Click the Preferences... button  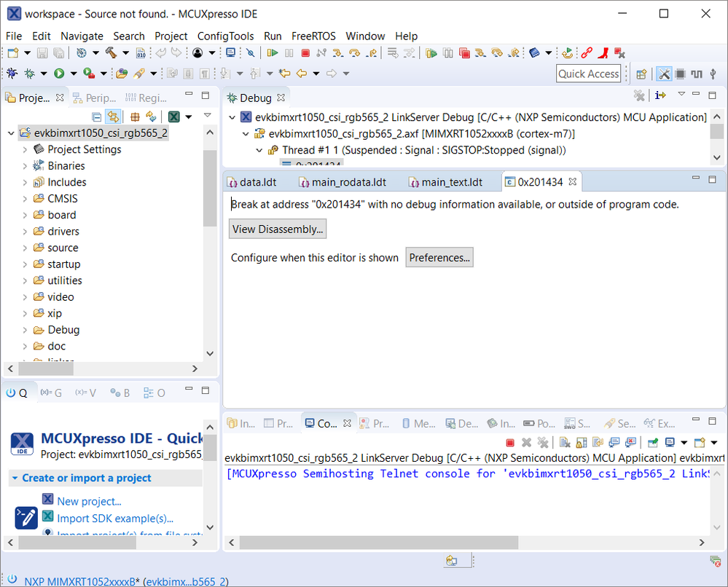439,258
